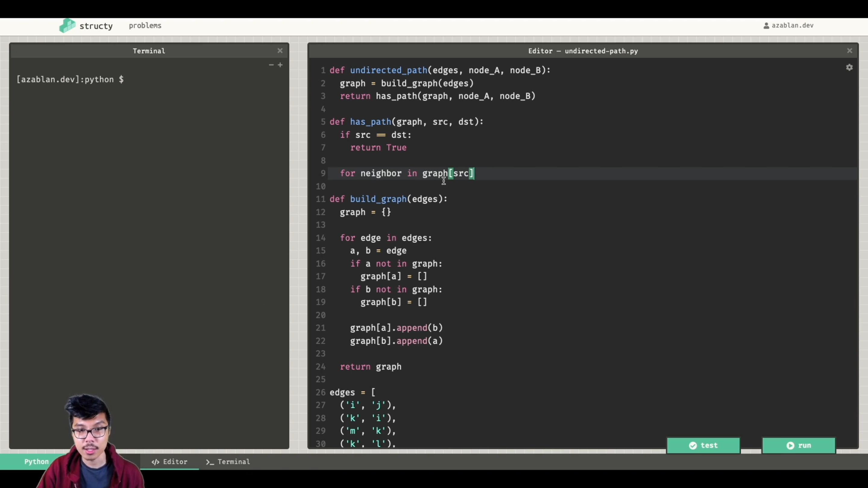Click 'a, b = edge' on line 15
The height and width of the screenshot is (488, 868).
(379, 251)
